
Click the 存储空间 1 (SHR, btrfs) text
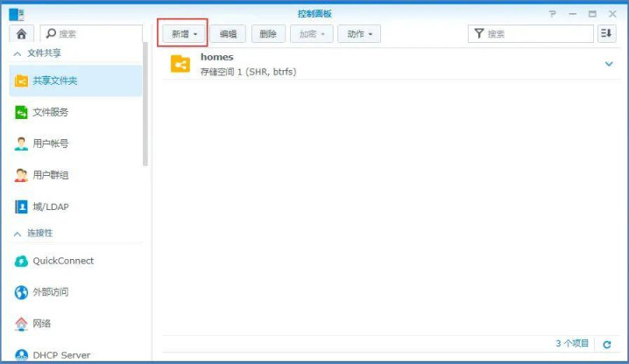pyautogui.click(x=248, y=72)
